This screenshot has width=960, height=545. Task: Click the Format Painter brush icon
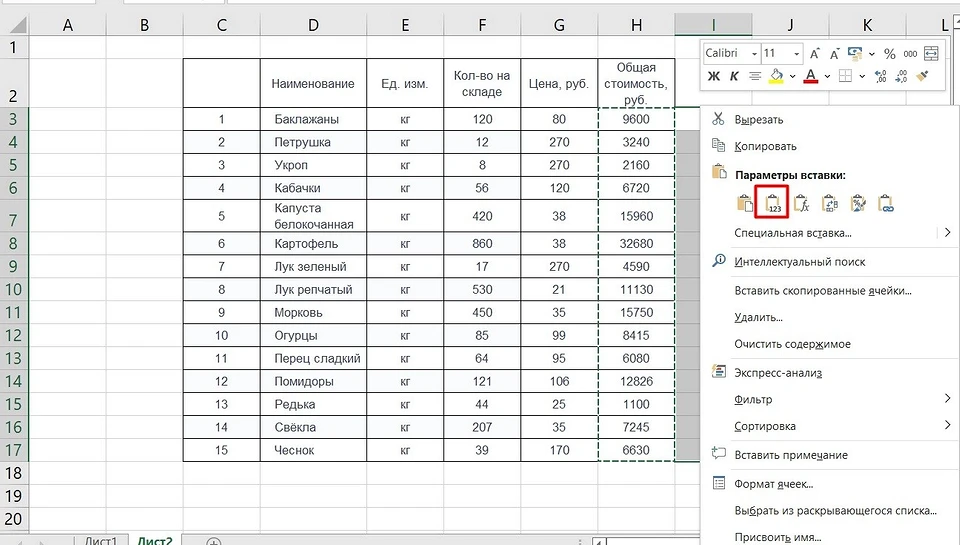click(x=922, y=76)
